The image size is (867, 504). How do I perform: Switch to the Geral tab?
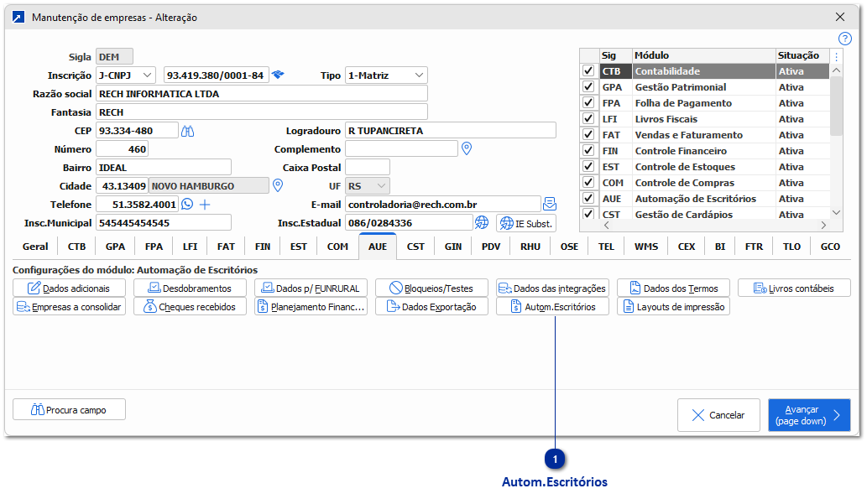[x=35, y=247]
